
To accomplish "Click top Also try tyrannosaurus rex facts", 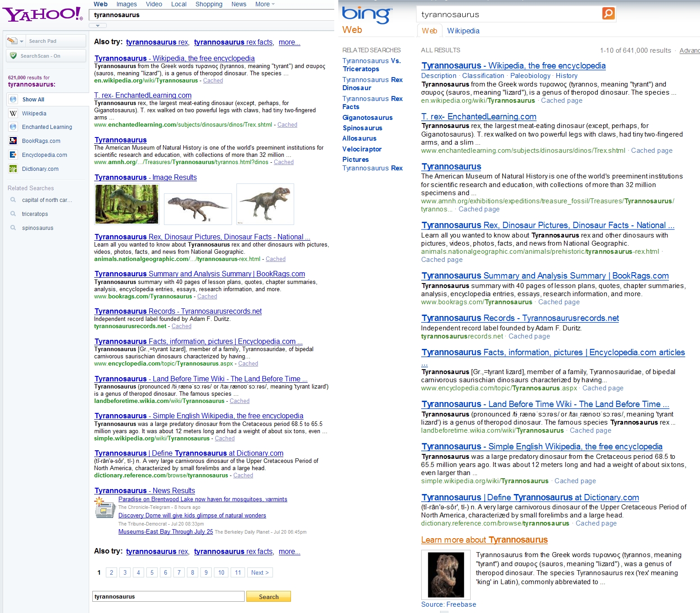I will tap(233, 42).
